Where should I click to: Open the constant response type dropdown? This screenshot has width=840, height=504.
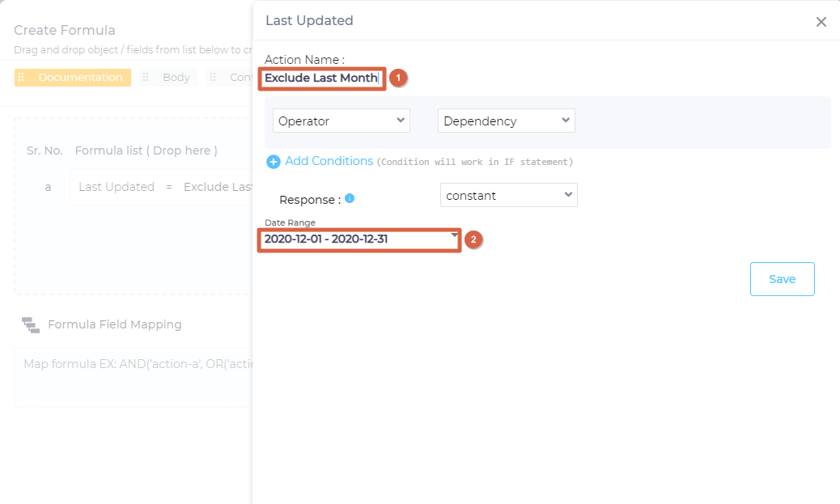coord(508,195)
